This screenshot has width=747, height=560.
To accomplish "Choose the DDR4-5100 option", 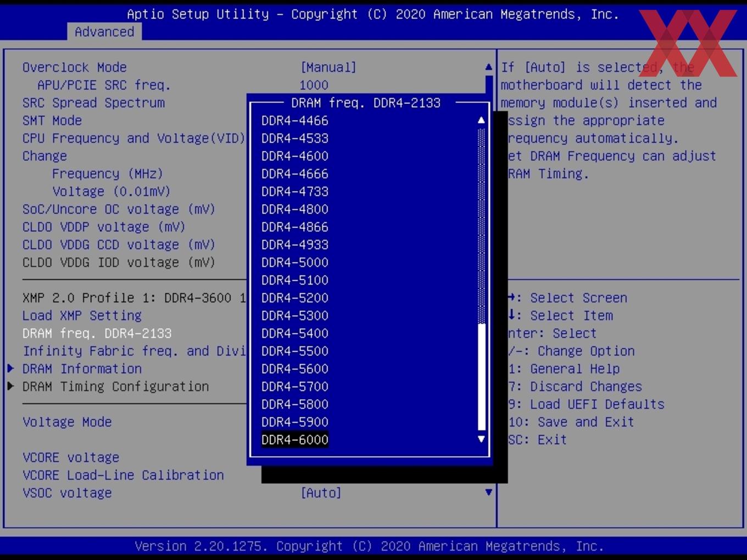I will point(295,281).
